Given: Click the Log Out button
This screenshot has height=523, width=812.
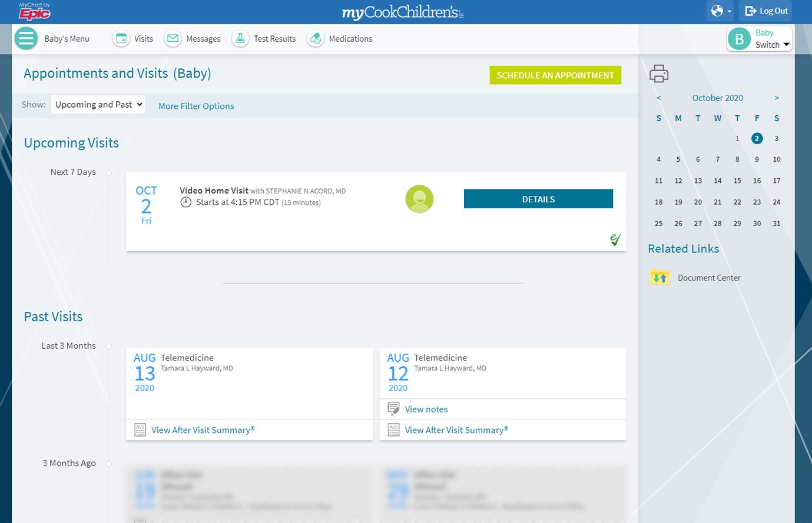Looking at the screenshot, I should pos(766,11).
